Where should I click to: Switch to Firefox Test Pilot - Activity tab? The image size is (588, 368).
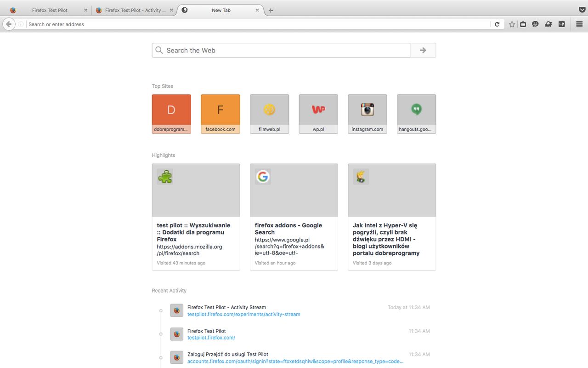134,10
